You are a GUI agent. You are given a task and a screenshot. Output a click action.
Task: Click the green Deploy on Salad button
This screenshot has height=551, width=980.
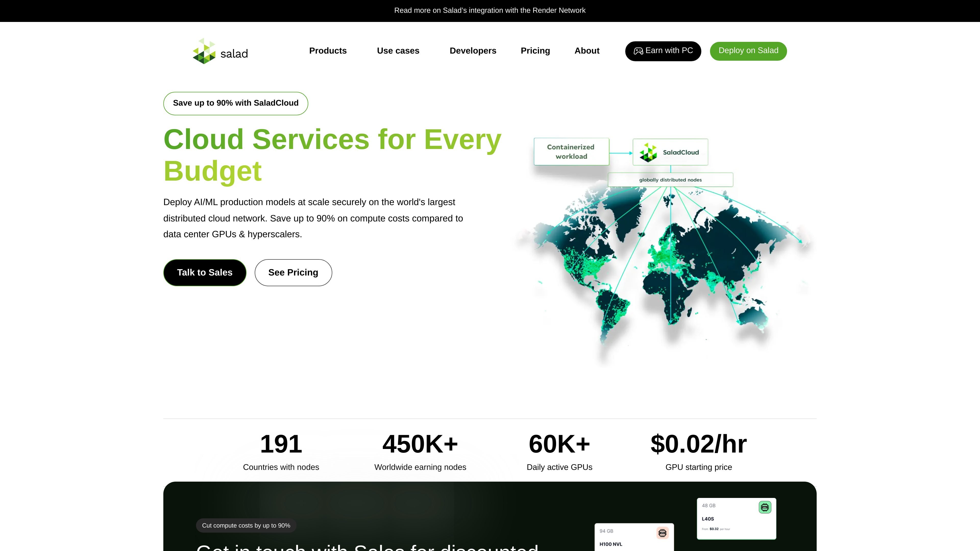click(x=748, y=51)
